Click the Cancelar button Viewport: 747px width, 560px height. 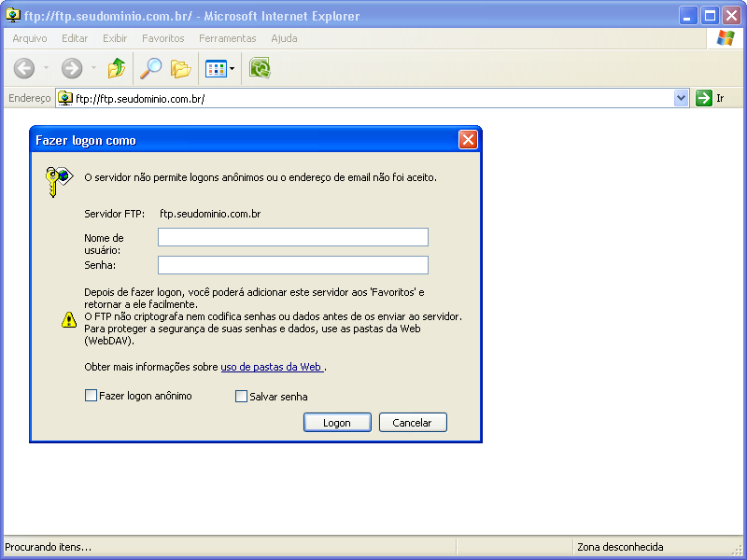(413, 423)
